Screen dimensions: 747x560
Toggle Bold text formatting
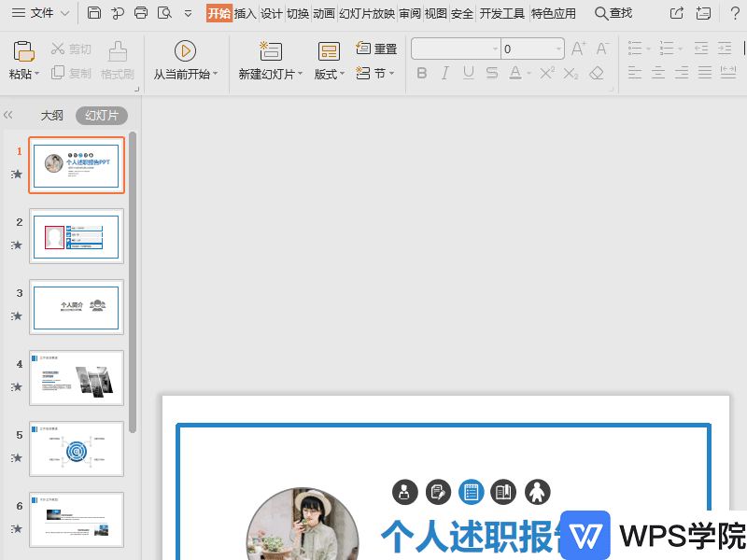click(x=422, y=73)
